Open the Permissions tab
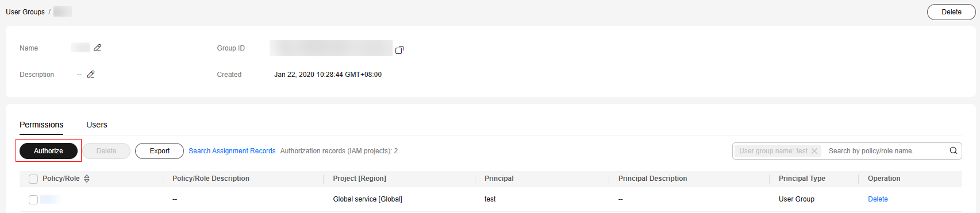Viewport: 980px width, 213px height. 41,125
